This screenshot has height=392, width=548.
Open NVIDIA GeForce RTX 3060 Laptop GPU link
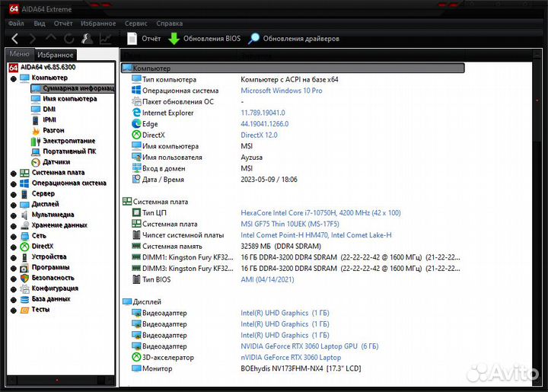click(309, 346)
